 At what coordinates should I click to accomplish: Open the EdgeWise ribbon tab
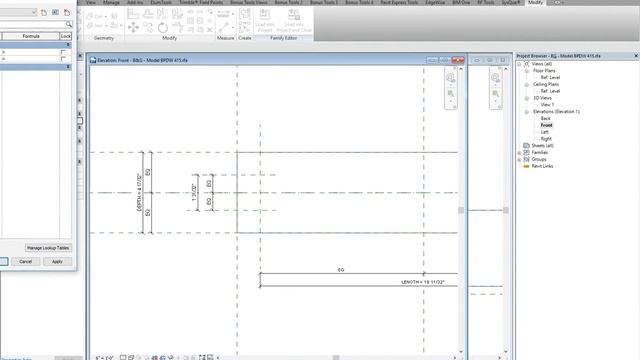(435, 2)
